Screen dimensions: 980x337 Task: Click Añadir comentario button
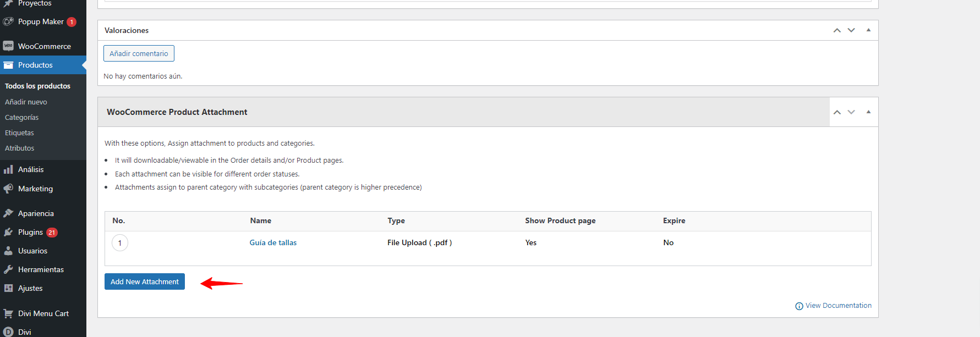(x=139, y=53)
